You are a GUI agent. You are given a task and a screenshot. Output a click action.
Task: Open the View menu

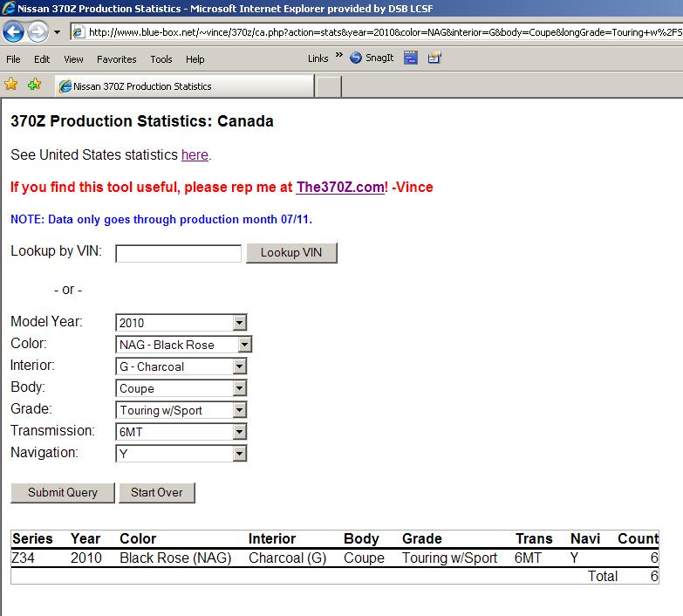(x=73, y=59)
